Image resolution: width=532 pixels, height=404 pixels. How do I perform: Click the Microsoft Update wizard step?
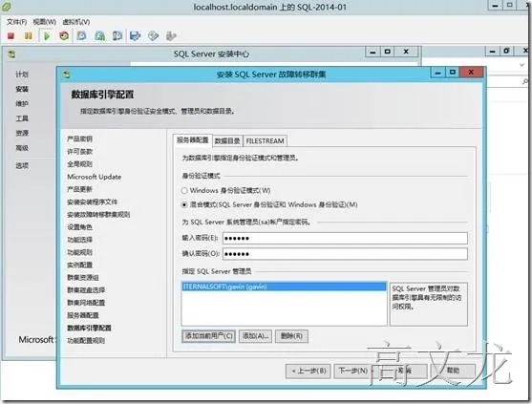(94, 177)
